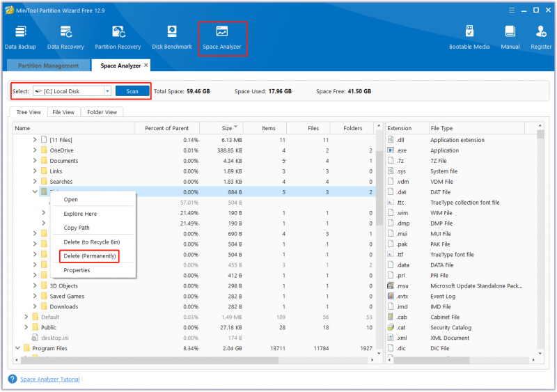Click the desktop.ini file icon
The width and height of the screenshot is (557, 392).
pos(36,338)
